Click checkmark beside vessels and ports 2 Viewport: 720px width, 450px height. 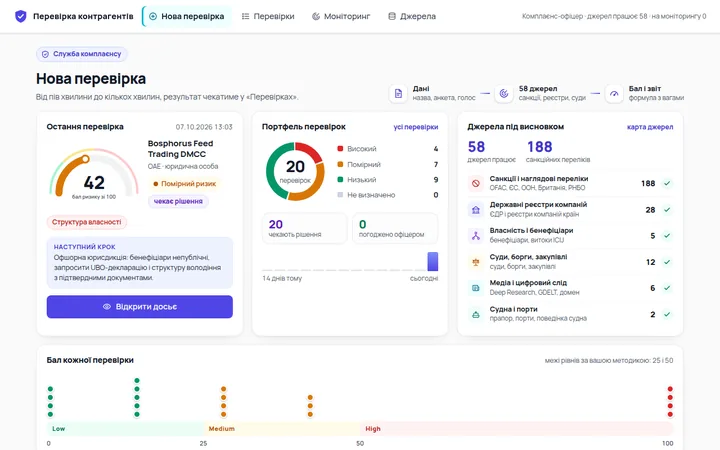pos(667,315)
